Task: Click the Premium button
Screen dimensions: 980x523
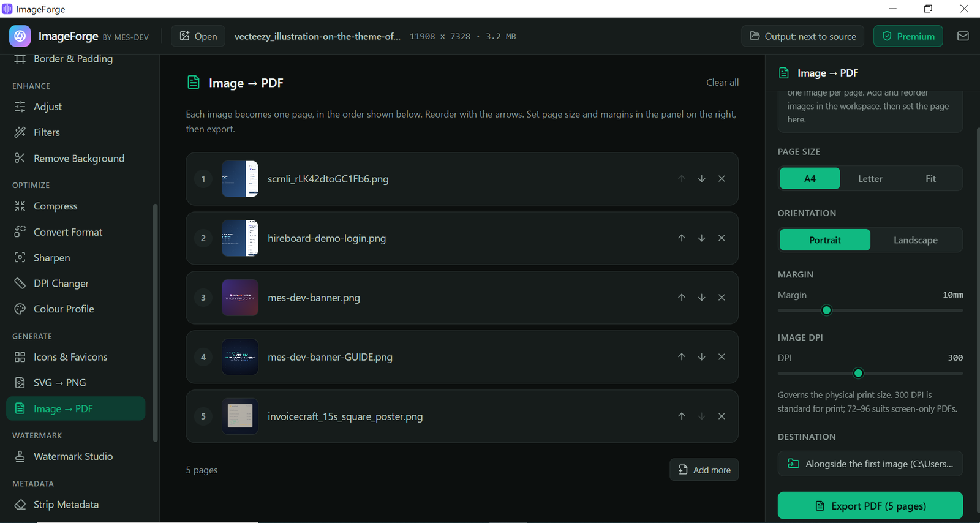Action: pos(908,36)
